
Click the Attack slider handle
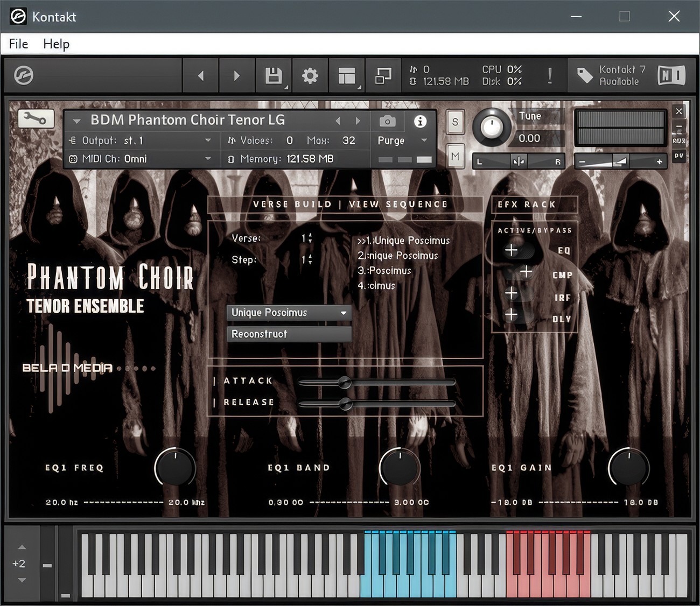click(x=345, y=383)
